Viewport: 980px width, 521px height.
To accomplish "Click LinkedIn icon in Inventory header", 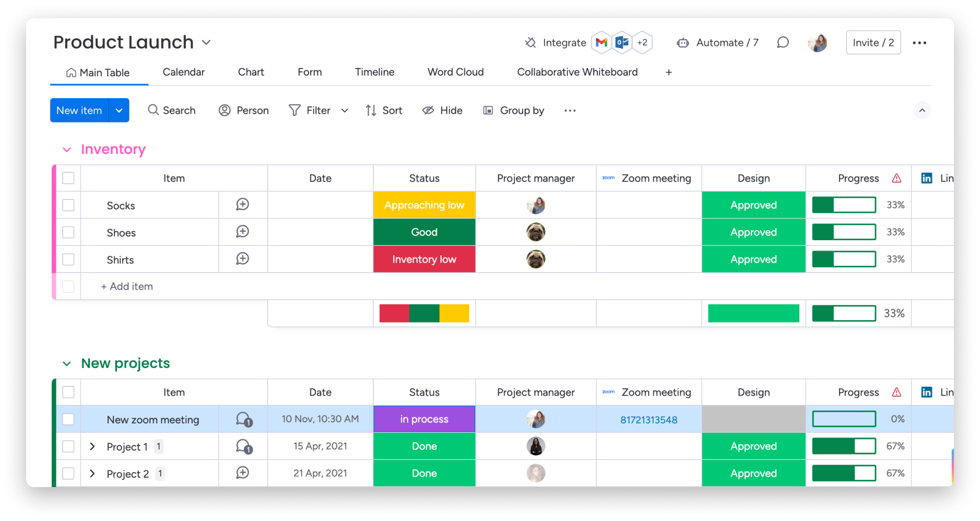I will click(927, 178).
